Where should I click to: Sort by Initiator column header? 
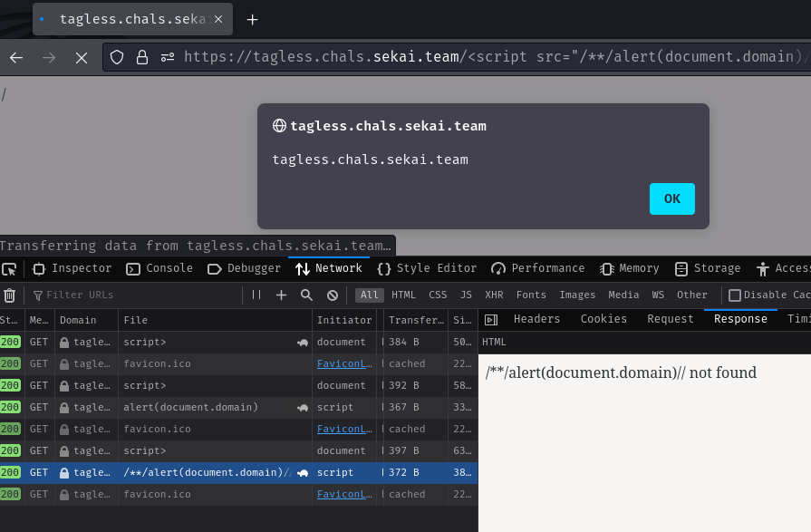344,320
